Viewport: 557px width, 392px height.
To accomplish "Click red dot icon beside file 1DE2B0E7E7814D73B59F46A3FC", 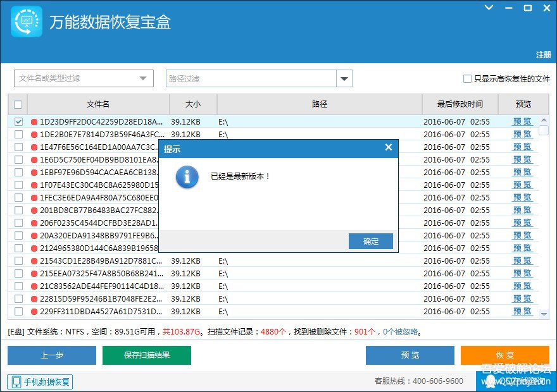I will 34,135.
